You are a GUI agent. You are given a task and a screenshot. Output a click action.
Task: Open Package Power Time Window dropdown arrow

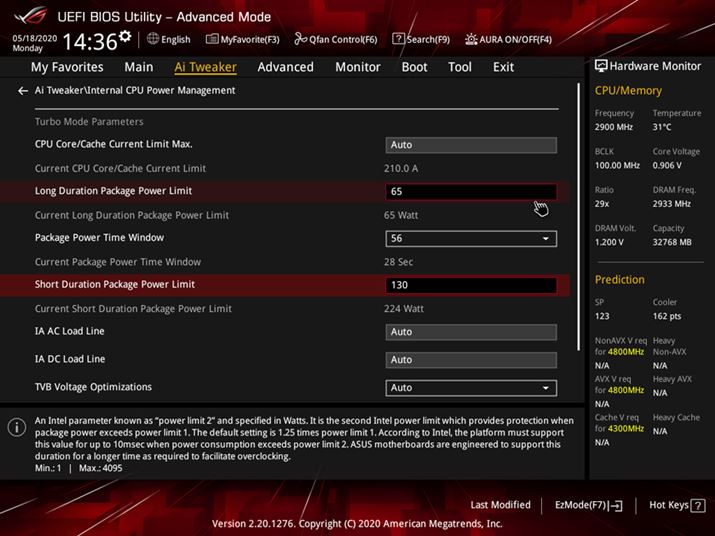545,239
